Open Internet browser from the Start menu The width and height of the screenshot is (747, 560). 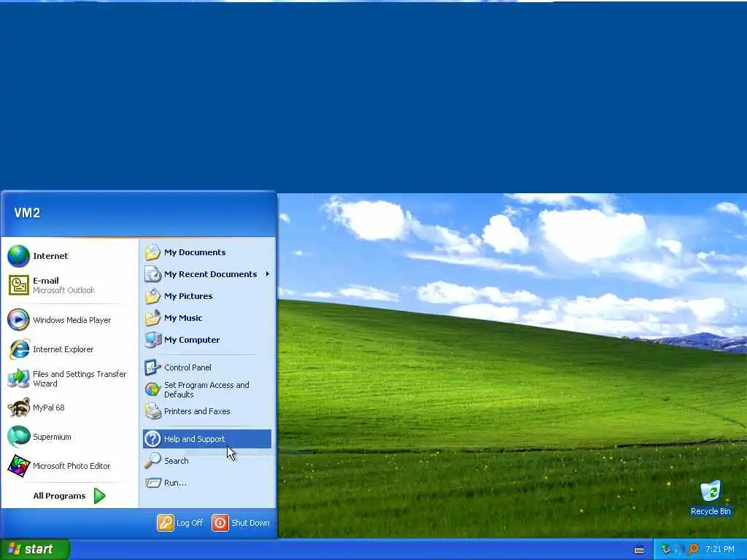click(69, 256)
